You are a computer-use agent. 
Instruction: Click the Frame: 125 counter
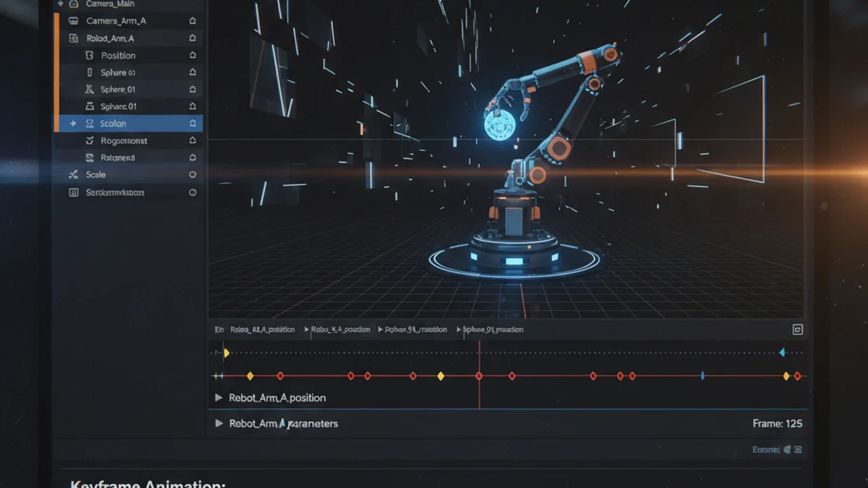pos(777,424)
